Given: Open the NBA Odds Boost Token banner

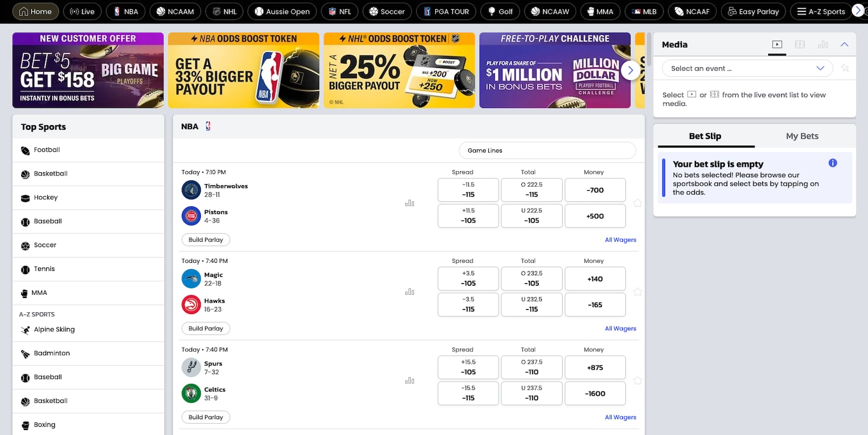Looking at the screenshot, I should click(244, 70).
